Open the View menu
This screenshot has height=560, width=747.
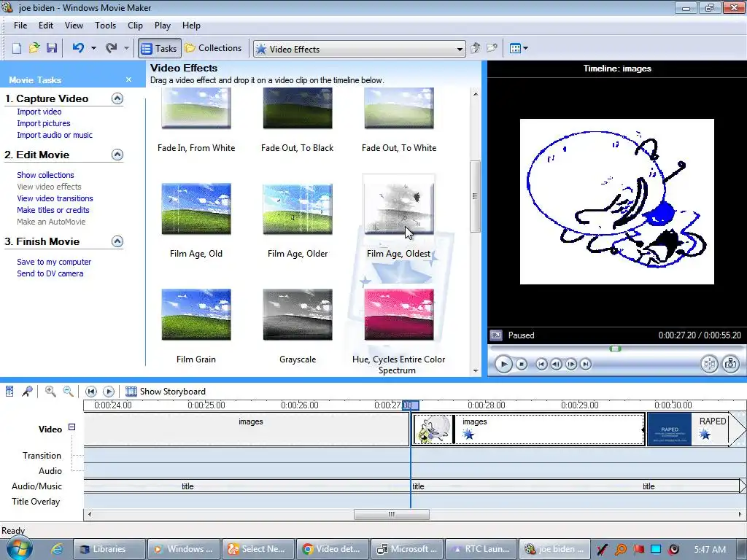[x=74, y=26]
